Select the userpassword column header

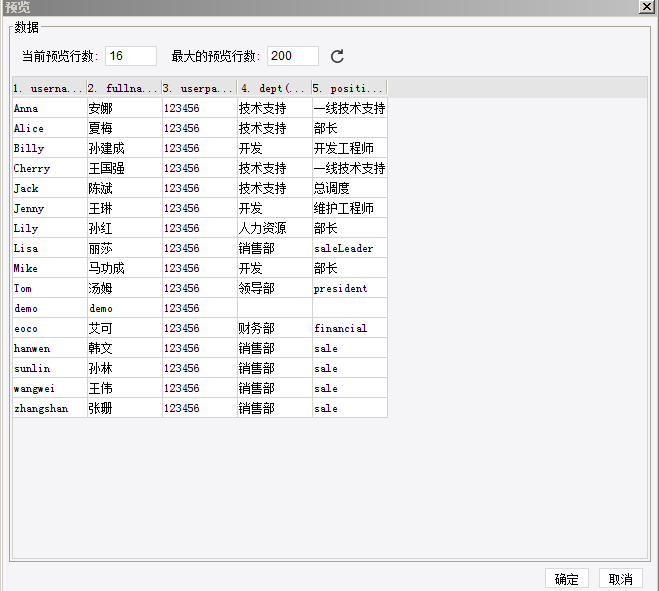[200, 88]
